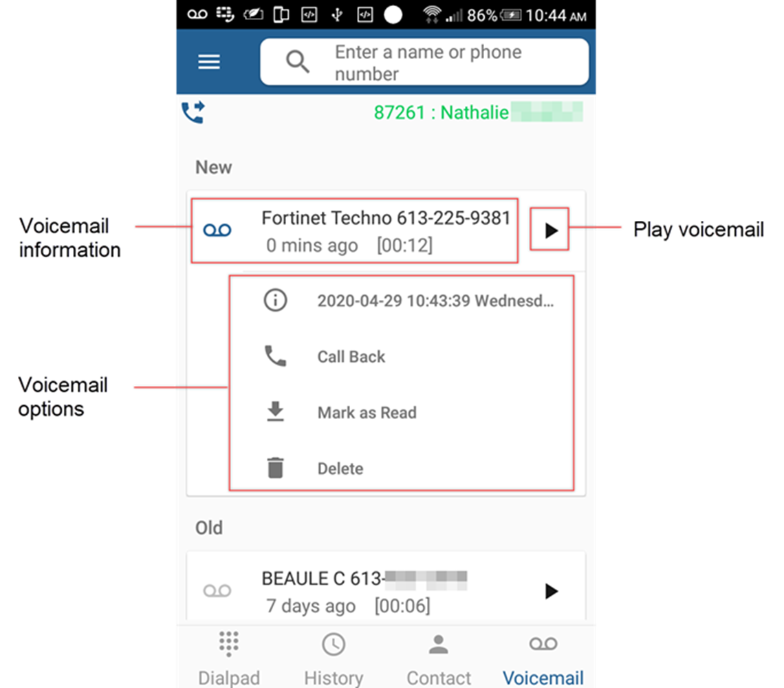Tap the Voicemail tab in the bottom bar
Screen dimensions: 784x688
[x=543, y=654]
